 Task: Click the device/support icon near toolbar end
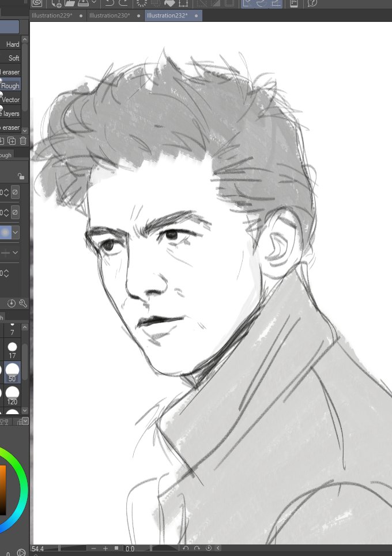[x=294, y=3]
